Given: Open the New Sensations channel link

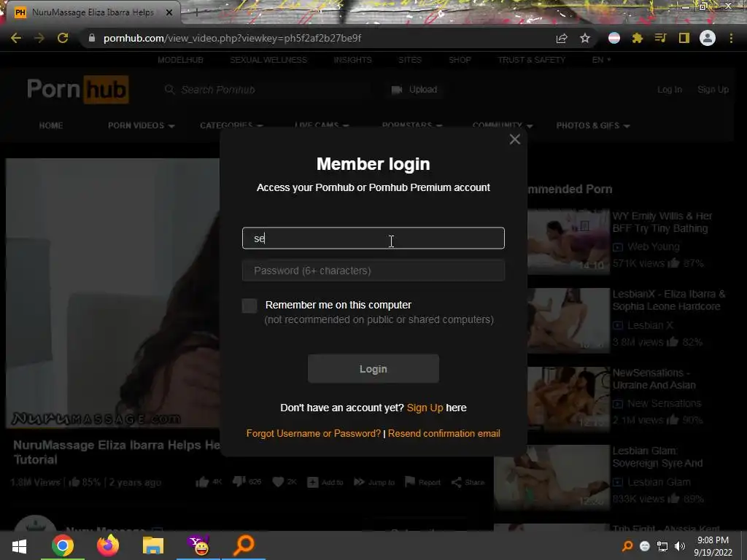Looking at the screenshot, I should (x=664, y=403).
